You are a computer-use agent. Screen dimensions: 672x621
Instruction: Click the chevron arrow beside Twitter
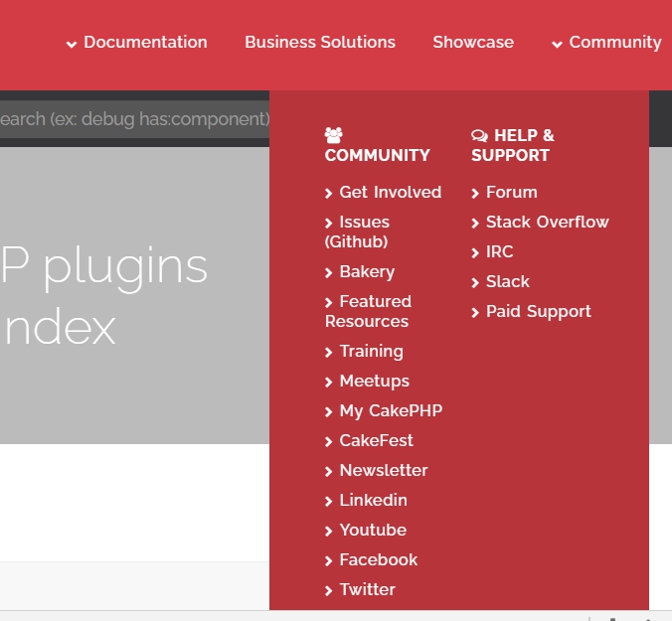(x=329, y=591)
